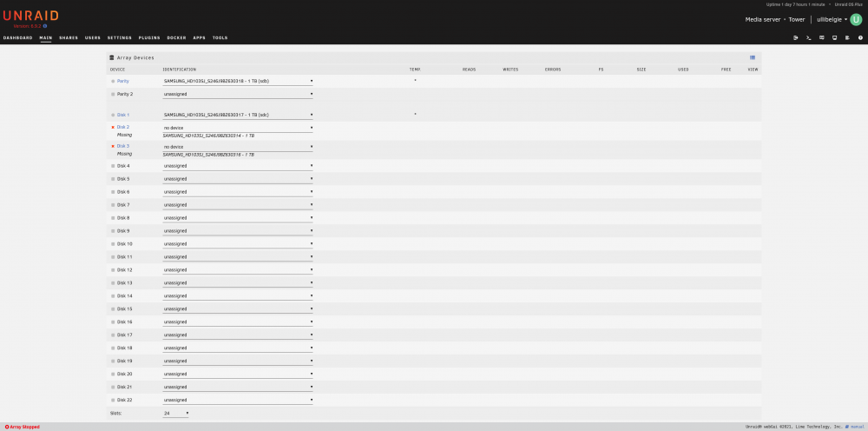Viewport: 868px width, 431px height.
Task: Open the feedback icon in the top bar
Action: (821, 37)
